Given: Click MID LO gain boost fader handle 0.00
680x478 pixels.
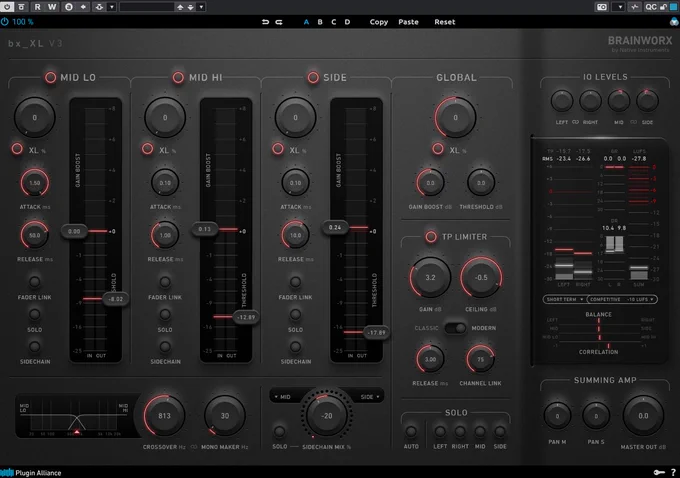Looking at the screenshot, I should (74, 231).
